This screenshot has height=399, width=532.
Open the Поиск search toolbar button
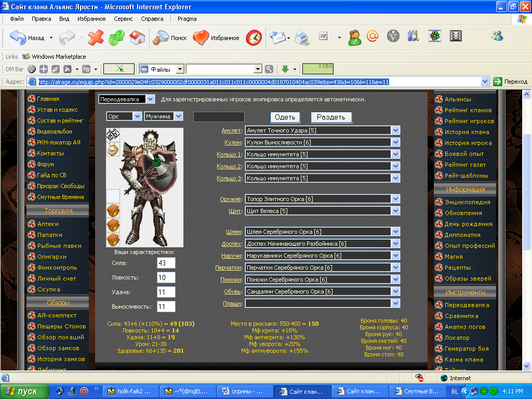pyautogui.click(x=170, y=37)
